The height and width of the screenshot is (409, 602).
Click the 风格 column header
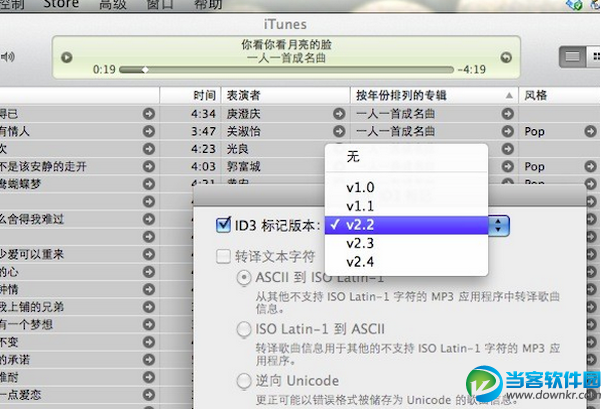560,95
